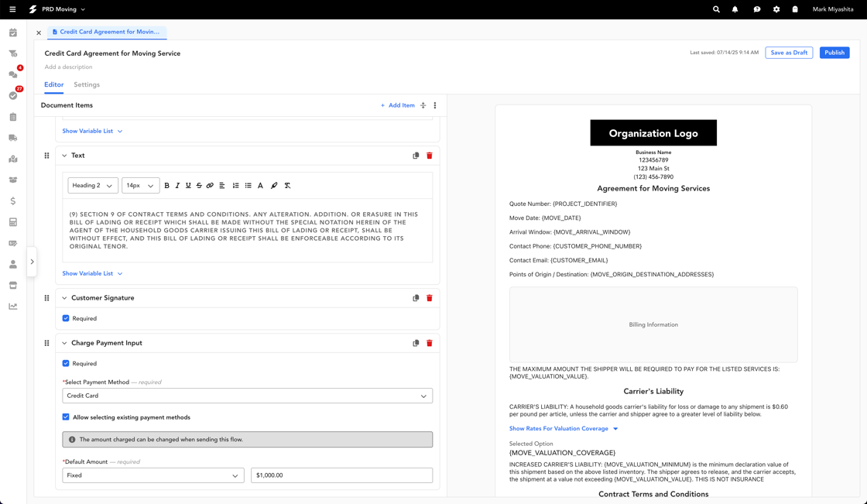Click the Add a description field
This screenshot has height=504, width=867.
coord(69,67)
